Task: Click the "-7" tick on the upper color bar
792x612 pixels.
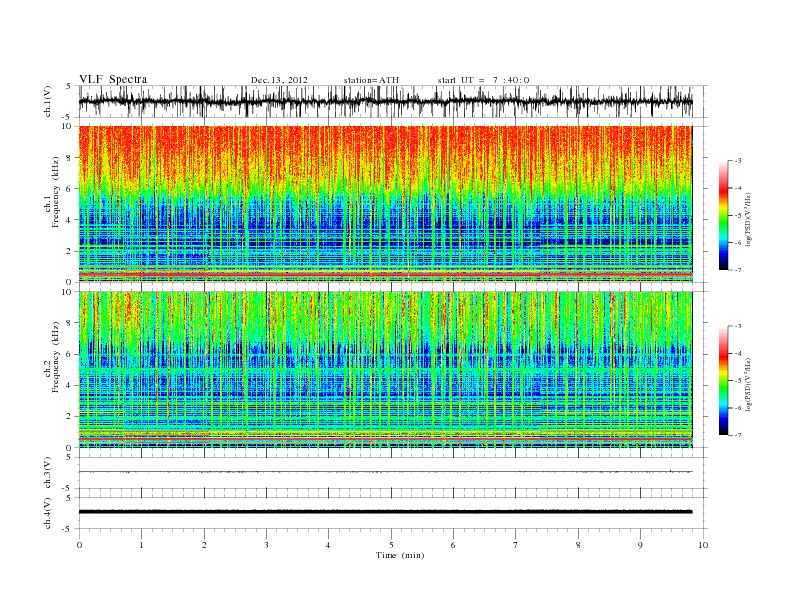Action: pyautogui.click(x=738, y=270)
